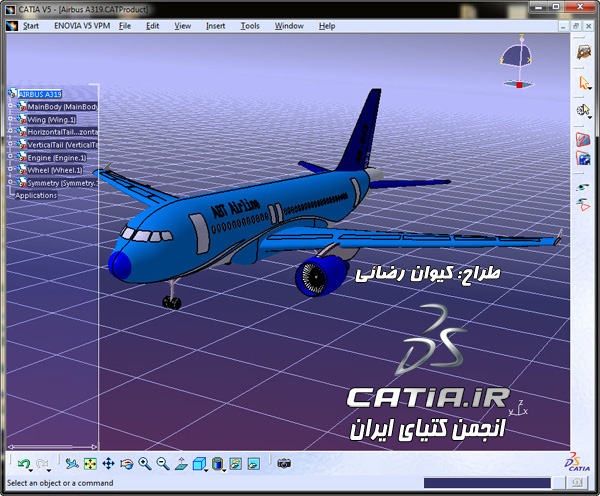Select Wing (Wing.1) in tree
Image resolution: width=600 pixels, height=496 pixels.
tap(51, 119)
